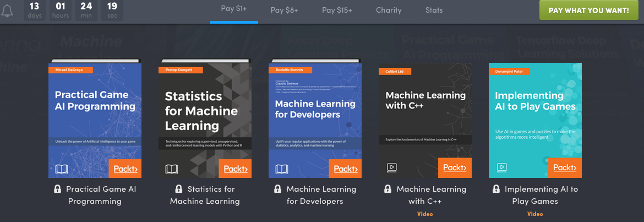Click author tag Colibri Ltd

click(x=395, y=72)
